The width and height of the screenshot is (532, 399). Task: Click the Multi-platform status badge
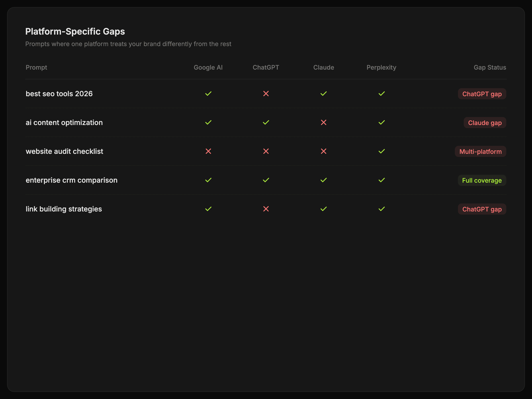(480, 152)
